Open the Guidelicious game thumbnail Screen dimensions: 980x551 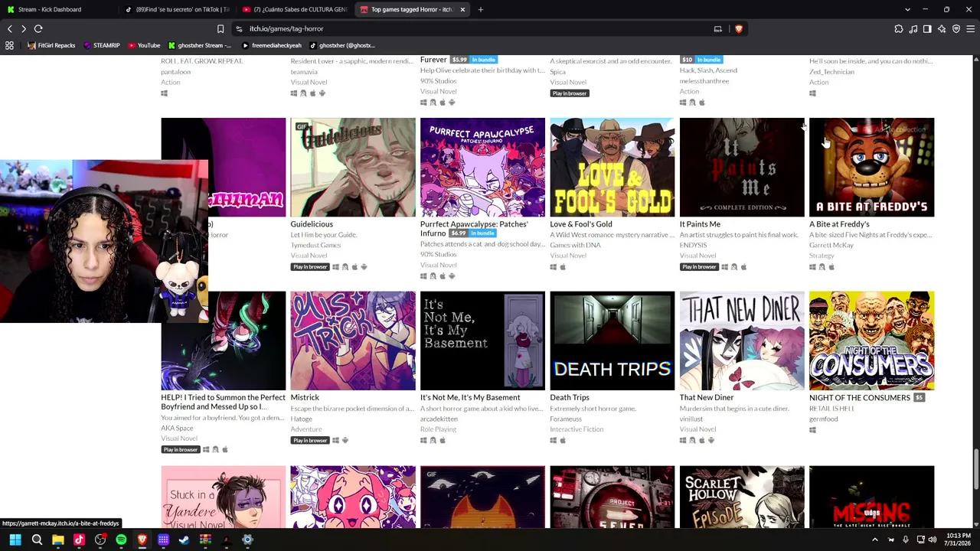[353, 167]
